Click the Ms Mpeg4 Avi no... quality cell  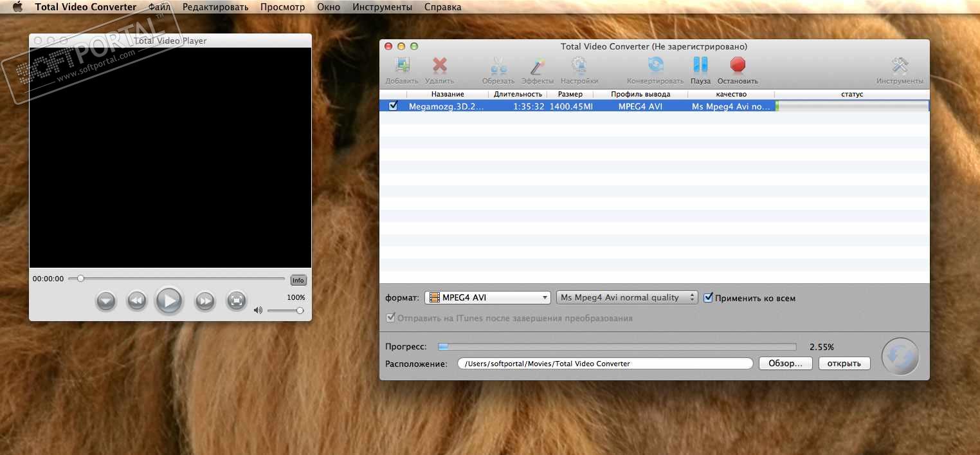(x=731, y=107)
